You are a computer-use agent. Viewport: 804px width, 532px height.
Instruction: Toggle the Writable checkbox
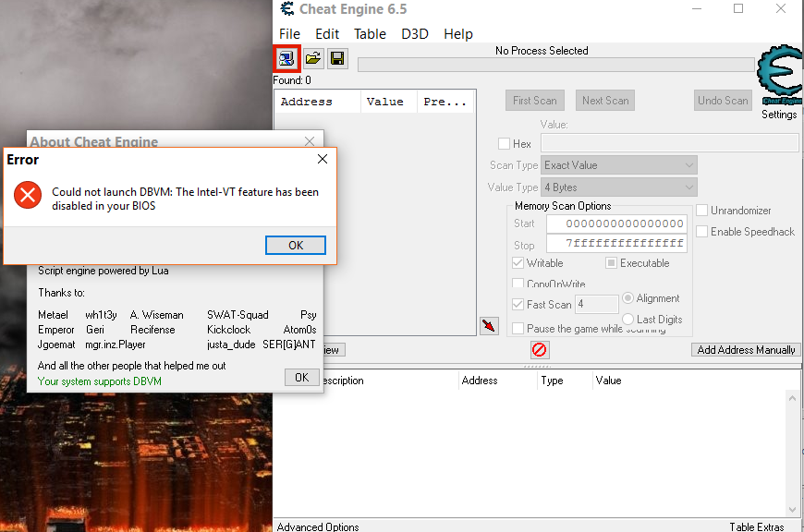click(x=518, y=263)
